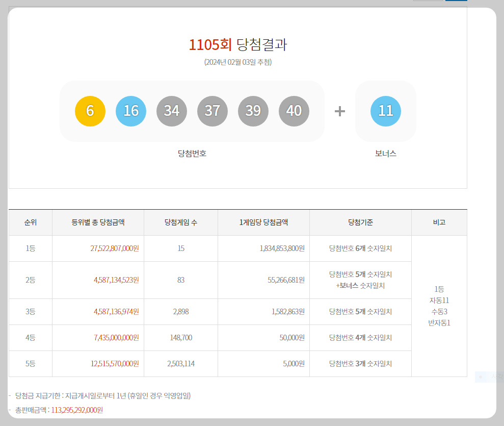Image resolution: width=504 pixels, height=426 pixels.
Task: Click the 당첨번호 6개 숫자일치 criterion
Action: pyautogui.click(x=360, y=248)
